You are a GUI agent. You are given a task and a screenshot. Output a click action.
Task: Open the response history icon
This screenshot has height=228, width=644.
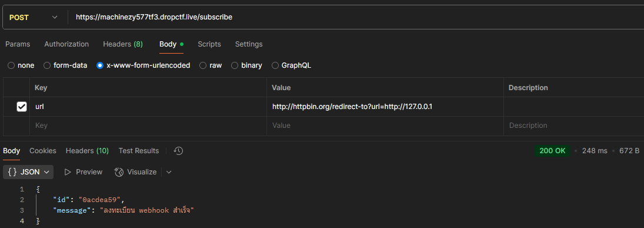pos(178,151)
